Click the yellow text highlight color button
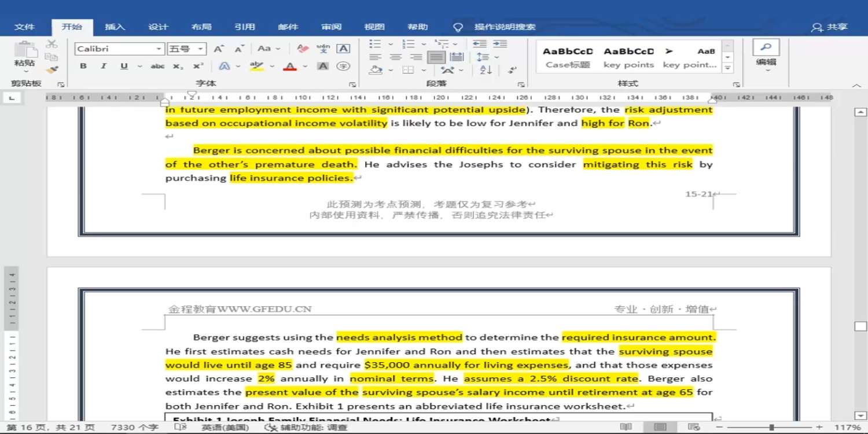This screenshot has width=868, height=434. click(256, 67)
